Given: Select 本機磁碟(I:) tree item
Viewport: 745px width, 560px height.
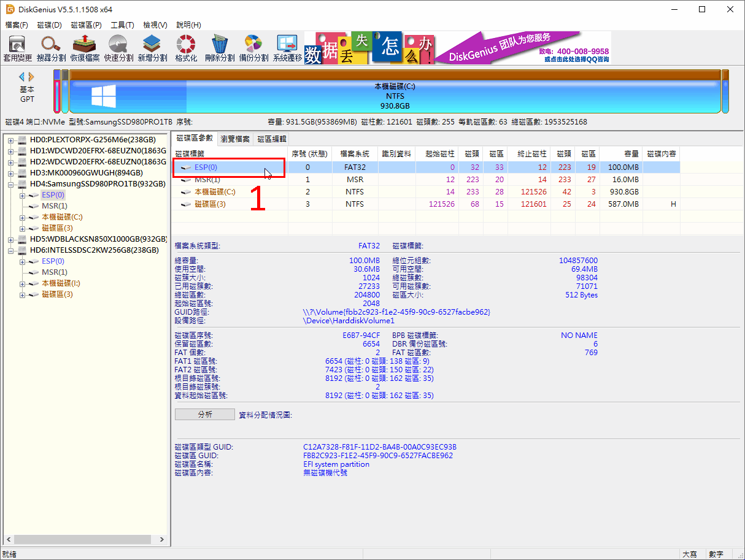Looking at the screenshot, I should (61, 283).
